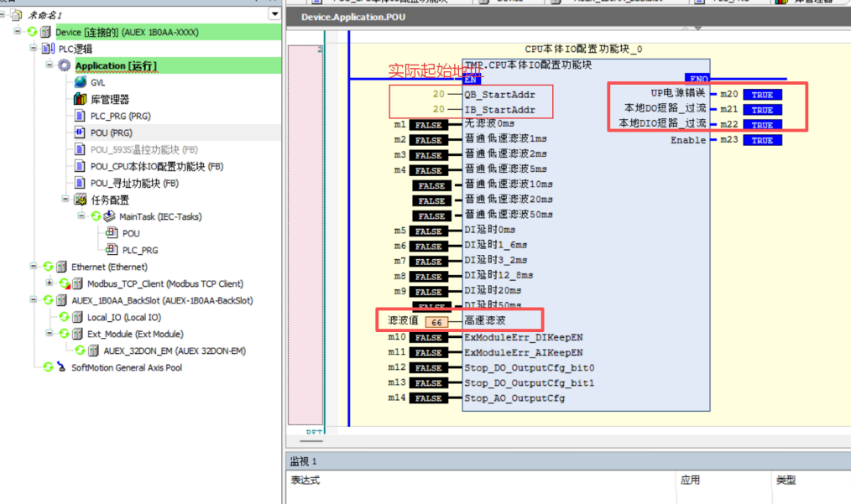Collapse the 任务配置 tree node

(x=65, y=199)
